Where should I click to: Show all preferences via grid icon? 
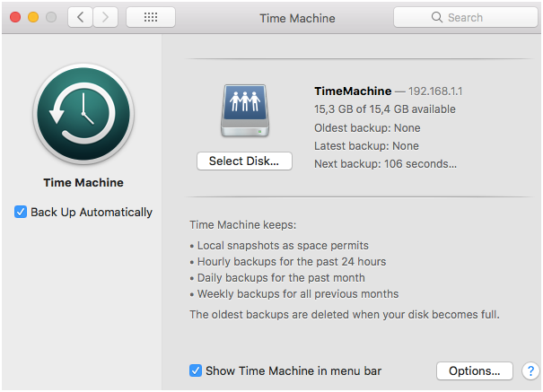click(151, 17)
